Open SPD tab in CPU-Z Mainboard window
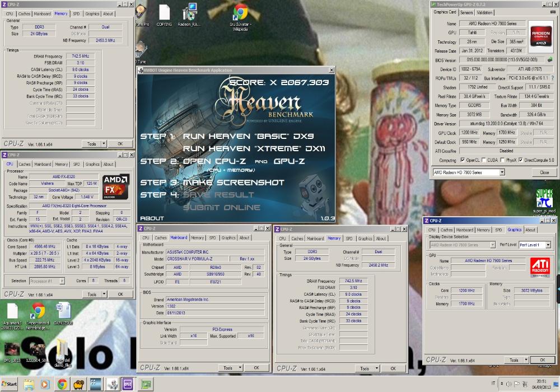The width and height of the screenshot is (560, 392). click(212, 238)
